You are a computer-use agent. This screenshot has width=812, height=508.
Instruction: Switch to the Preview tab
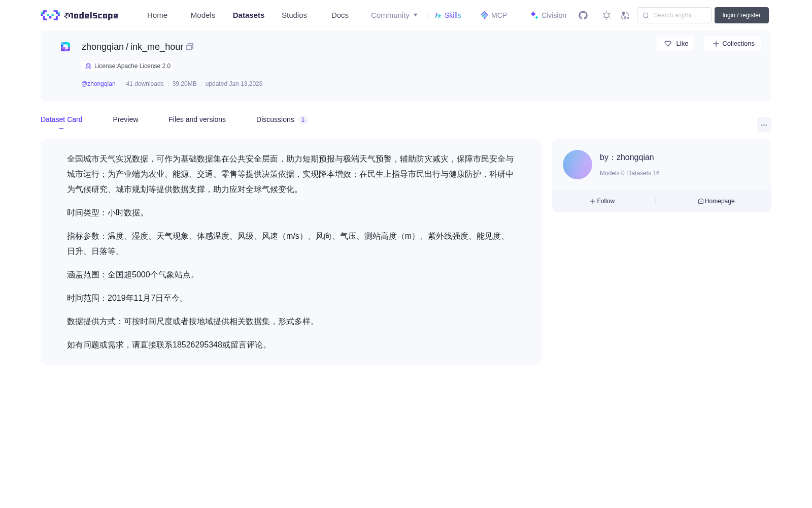125,119
